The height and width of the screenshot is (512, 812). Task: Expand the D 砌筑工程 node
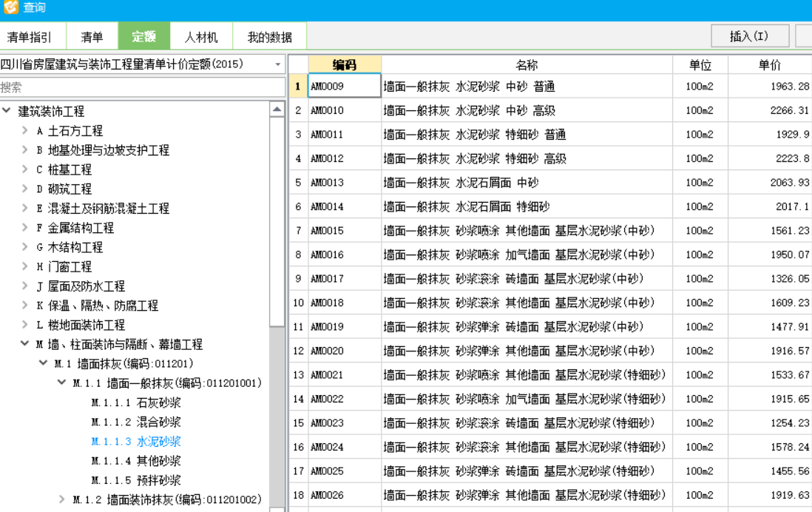tap(24, 189)
